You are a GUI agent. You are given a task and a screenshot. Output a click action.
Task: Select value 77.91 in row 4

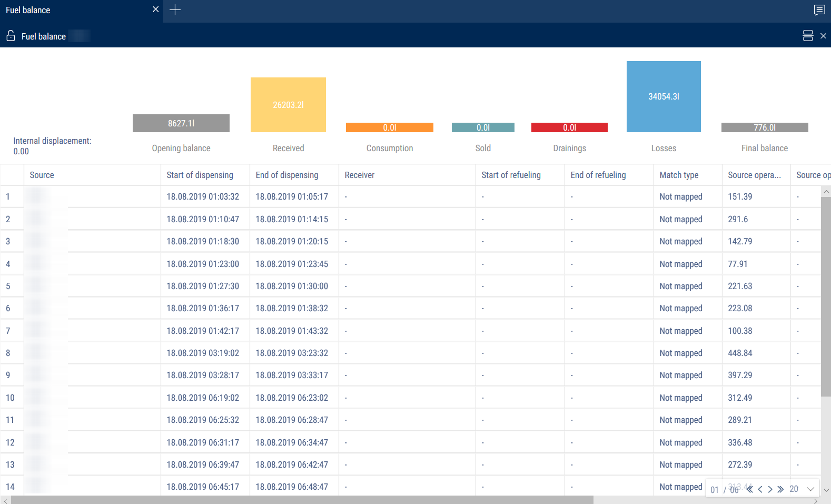coord(737,264)
